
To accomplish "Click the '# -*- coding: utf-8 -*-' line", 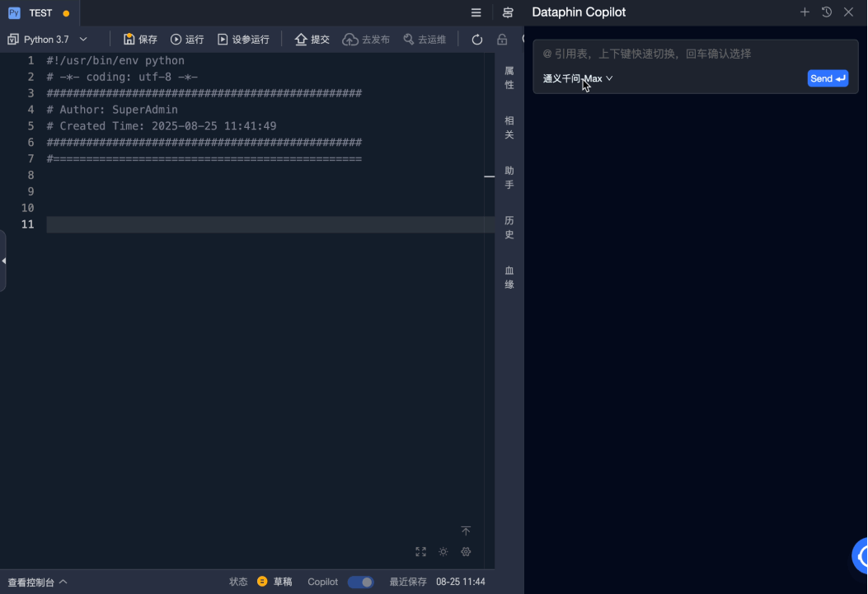I will click(122, 77).
